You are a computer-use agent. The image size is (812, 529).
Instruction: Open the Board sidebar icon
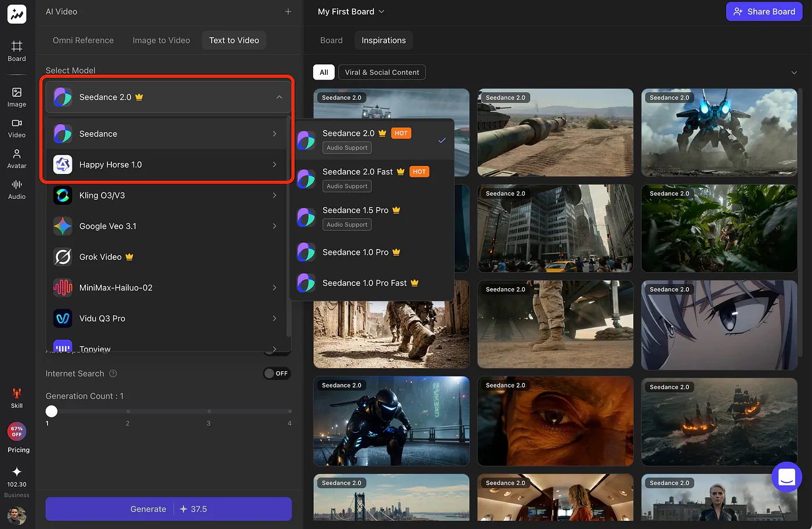[17, 50]
